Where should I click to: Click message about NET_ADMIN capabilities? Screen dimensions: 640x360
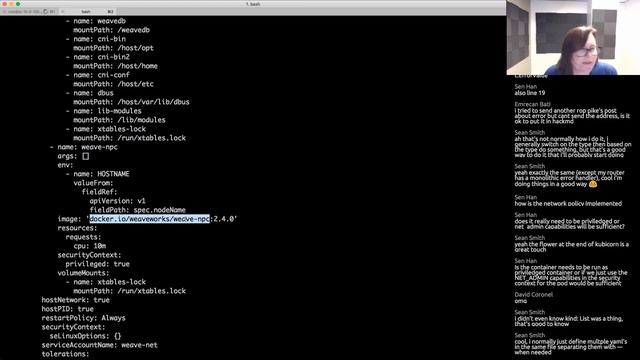(x=571, y=275)
